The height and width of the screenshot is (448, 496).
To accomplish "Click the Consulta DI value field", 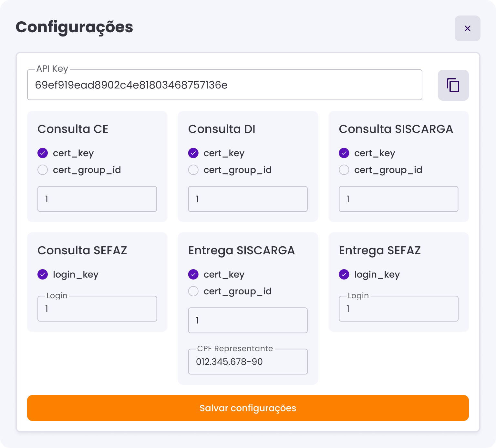I will tap(248, 199).
